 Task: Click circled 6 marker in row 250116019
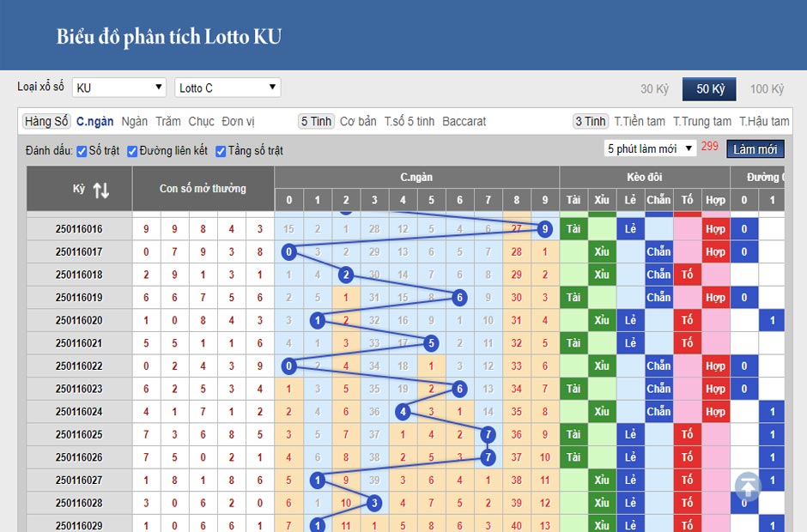point(459,298)
